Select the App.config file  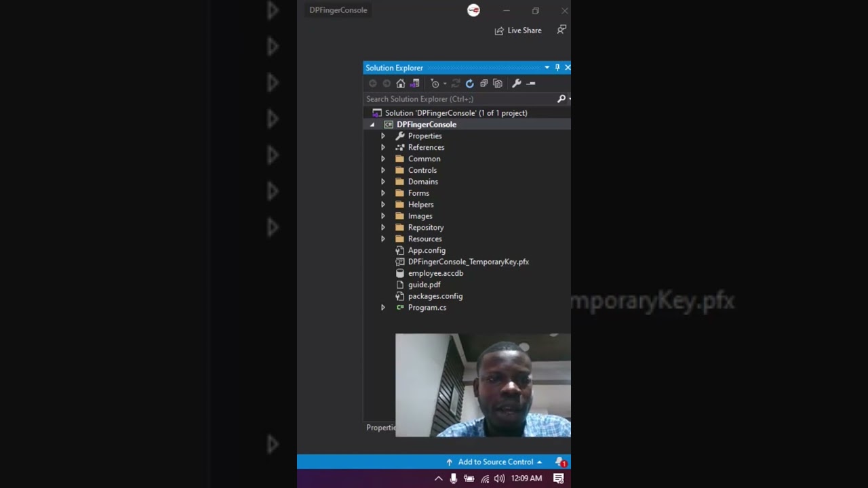click(427, 251)
